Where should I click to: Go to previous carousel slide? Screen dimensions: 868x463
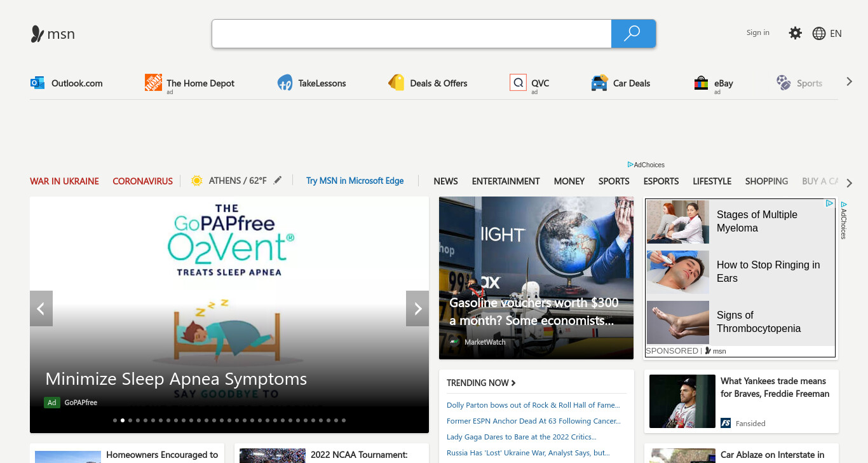click(41, 309)
